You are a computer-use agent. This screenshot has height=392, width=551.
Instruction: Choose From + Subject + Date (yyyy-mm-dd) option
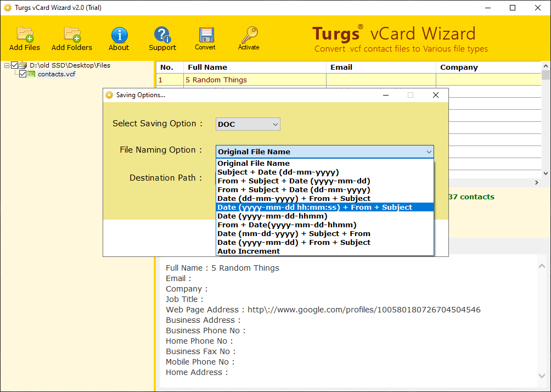325,181
